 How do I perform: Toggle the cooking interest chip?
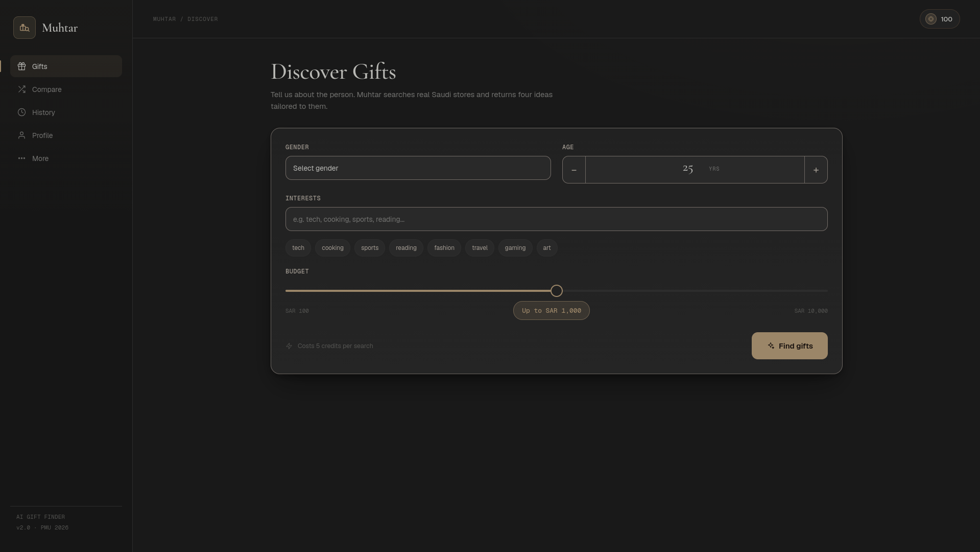pos(332,248)
